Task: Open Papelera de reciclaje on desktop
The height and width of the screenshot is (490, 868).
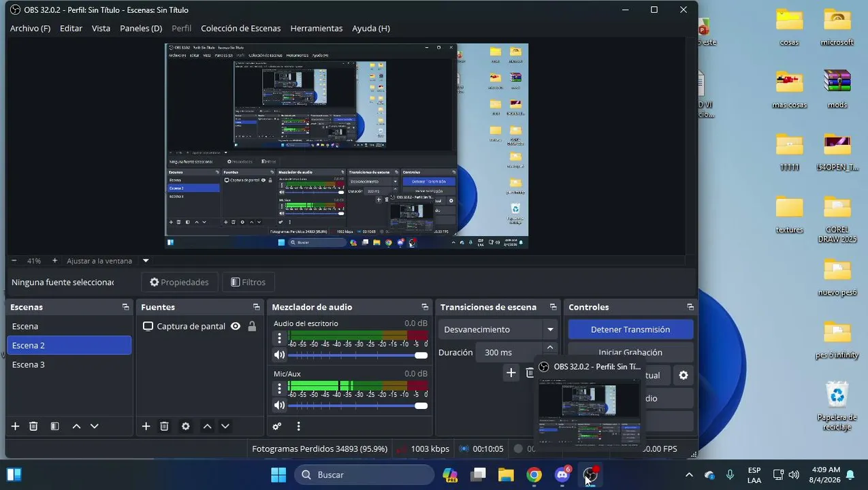Action: (837, 406)
